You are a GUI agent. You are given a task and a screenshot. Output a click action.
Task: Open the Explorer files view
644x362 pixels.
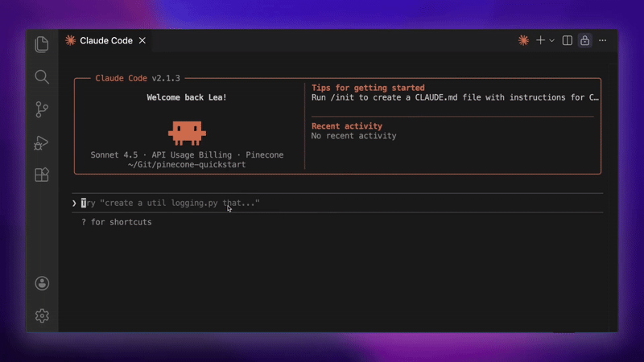[42, 45]
